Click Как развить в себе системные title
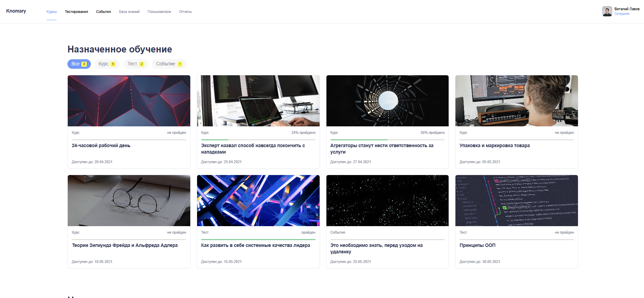Viewport: 644px width, 298px height. 256,245
